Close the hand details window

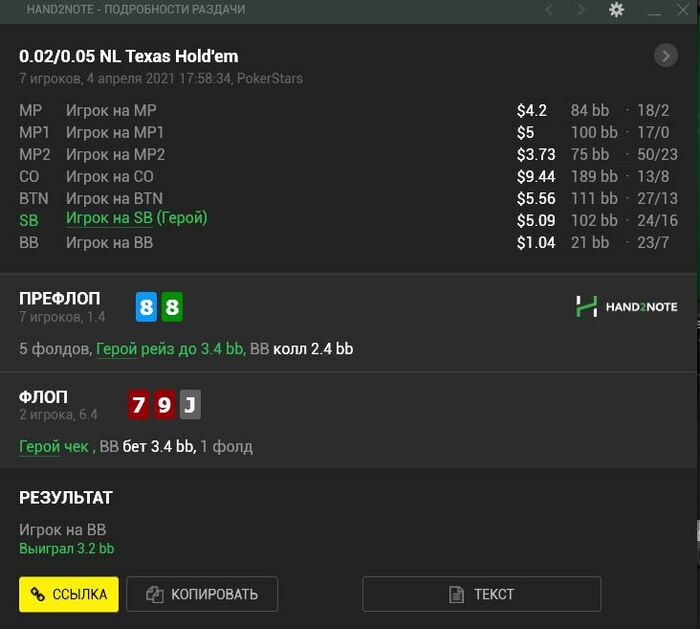(x=683, y=9)
